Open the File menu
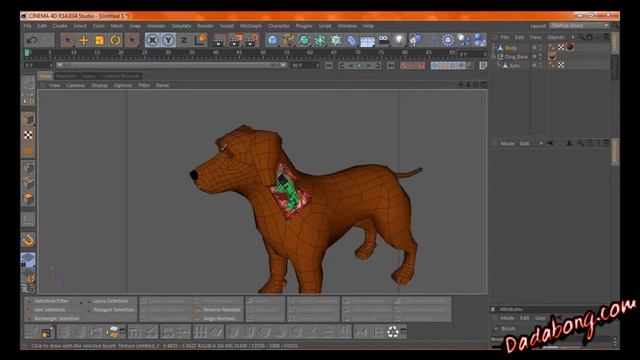 click(x=27, y=26)
